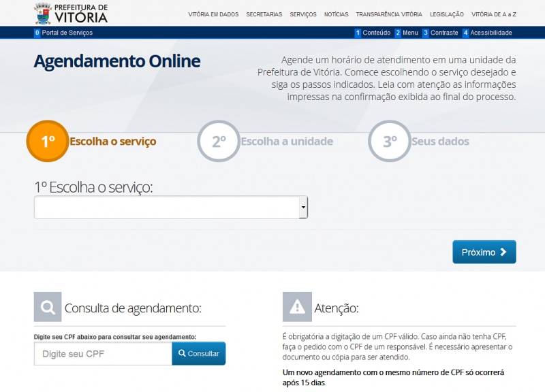The image size is (545, 392).
Task: Open the Acessibilidade link
Action: pos(487,33)
